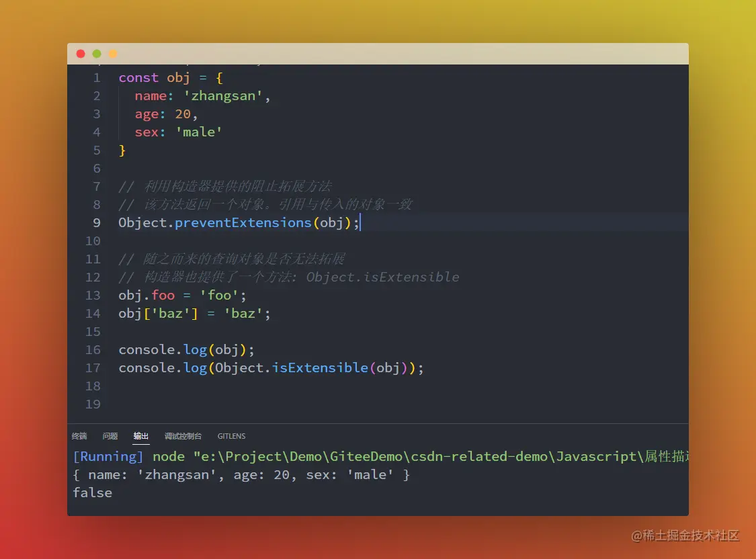
Task: Click the closing brace on line 5
Action: (x=122, y=150)
